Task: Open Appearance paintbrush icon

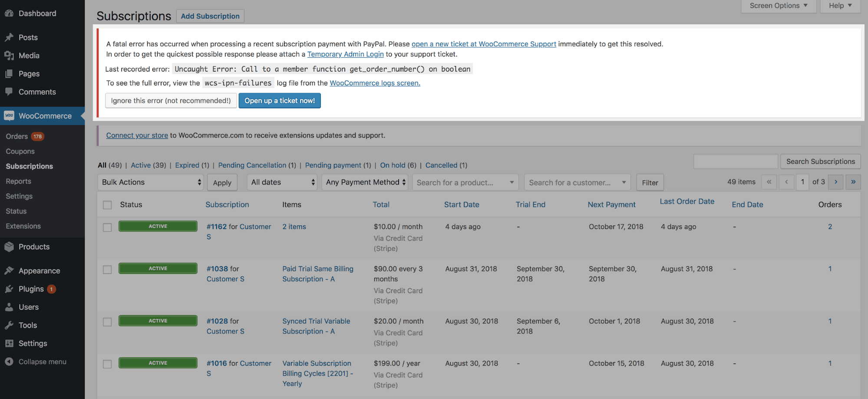Action: [9, 270]
